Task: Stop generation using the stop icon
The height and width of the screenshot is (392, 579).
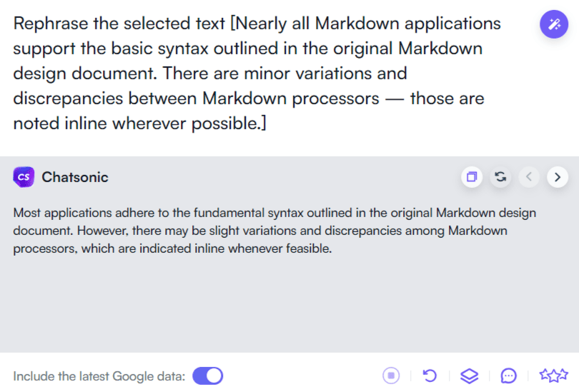Action: [x=391, y=376]
